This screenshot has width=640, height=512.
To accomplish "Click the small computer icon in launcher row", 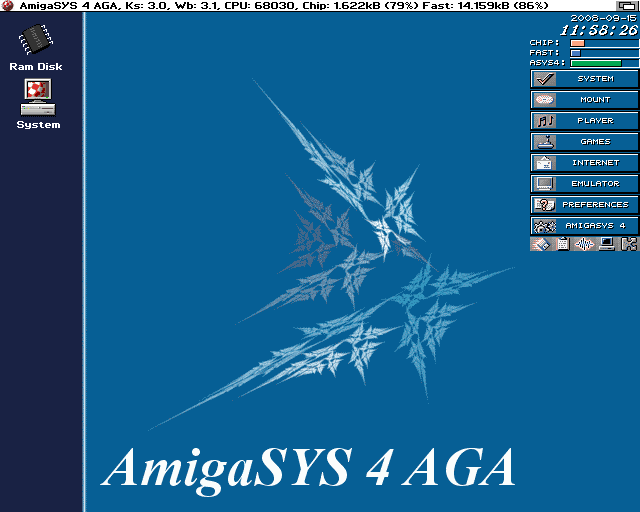I will coord(606,244).
